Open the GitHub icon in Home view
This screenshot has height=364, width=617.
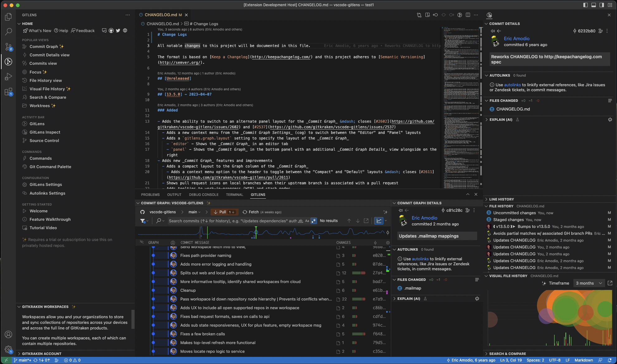(x=111, y=31)
